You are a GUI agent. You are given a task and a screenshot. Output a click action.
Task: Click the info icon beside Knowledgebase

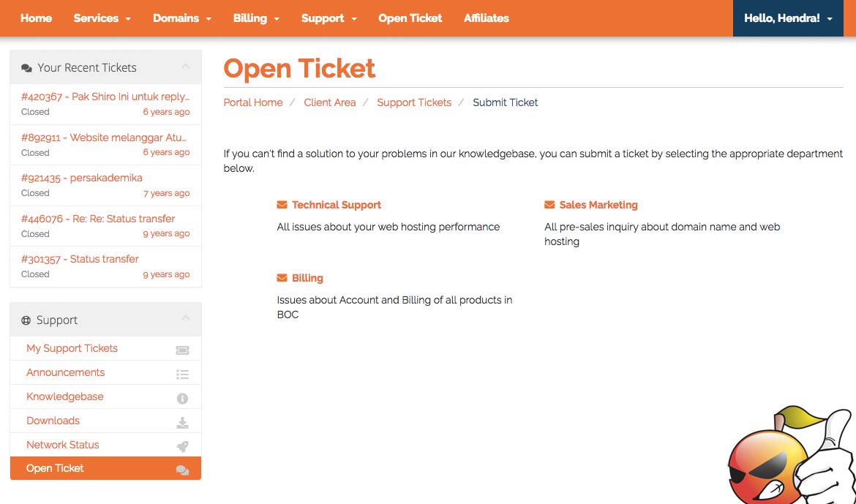[x=182, y=399]
